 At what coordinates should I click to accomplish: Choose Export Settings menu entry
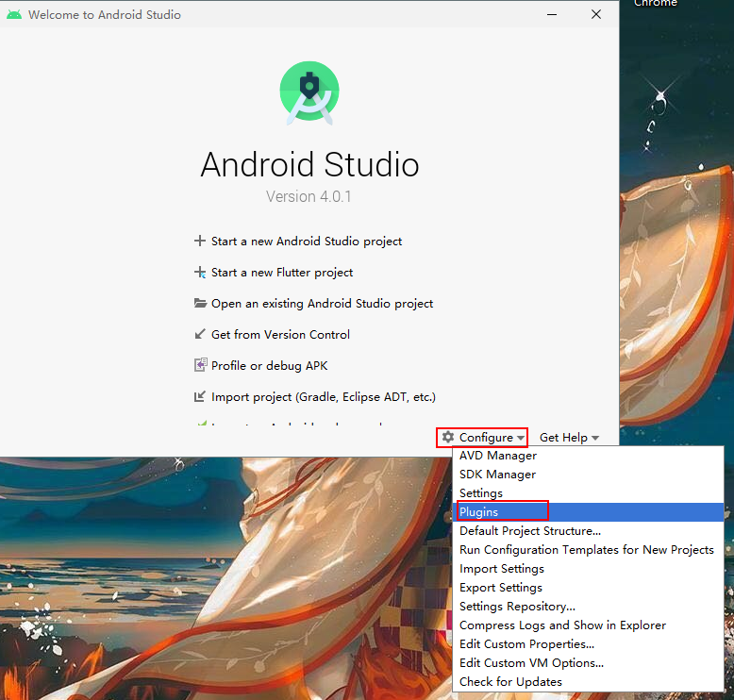(x=588, y=587)
